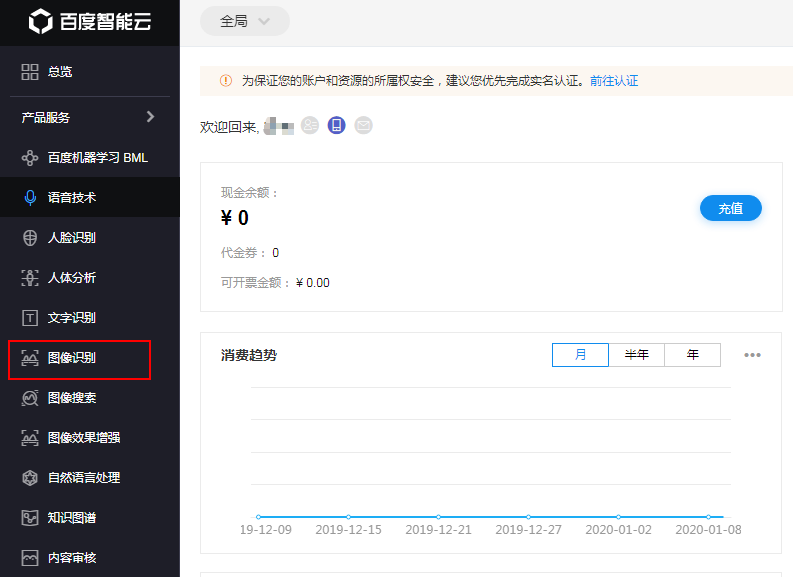Viewport: 793px width, 577px height.
Task: Select the 半年 period tab
Action: pyautogui.click(x=636, y=355)
